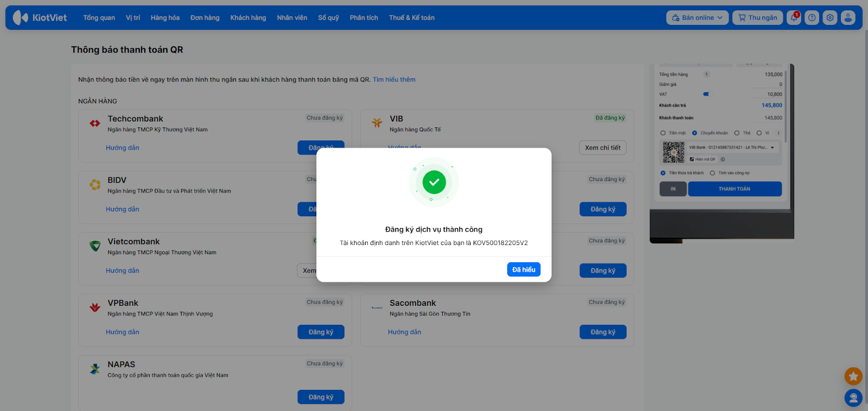This screenshot has height=411, width=868.
Task: Select the Tiền mặt radio option
Action: tap(663, 133)
